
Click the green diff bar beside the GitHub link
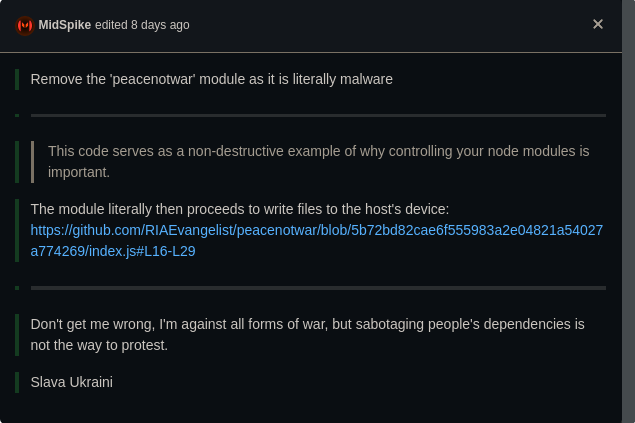pos(17,230)
